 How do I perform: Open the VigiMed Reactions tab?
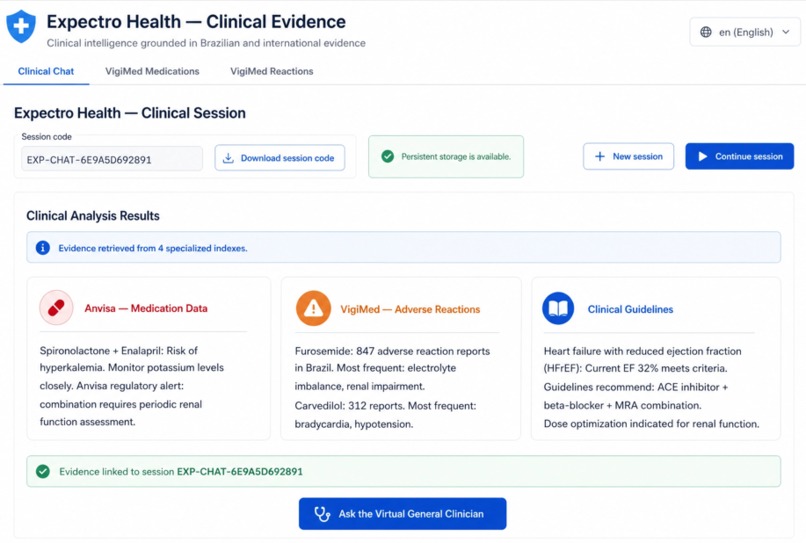pos(271,71)
